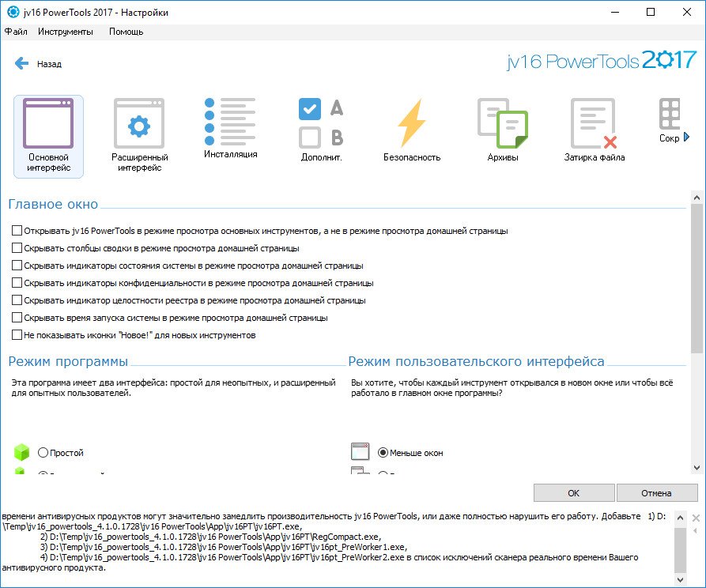
Task: Click the window icon beside Меньше окон
Action: [360, 451]
